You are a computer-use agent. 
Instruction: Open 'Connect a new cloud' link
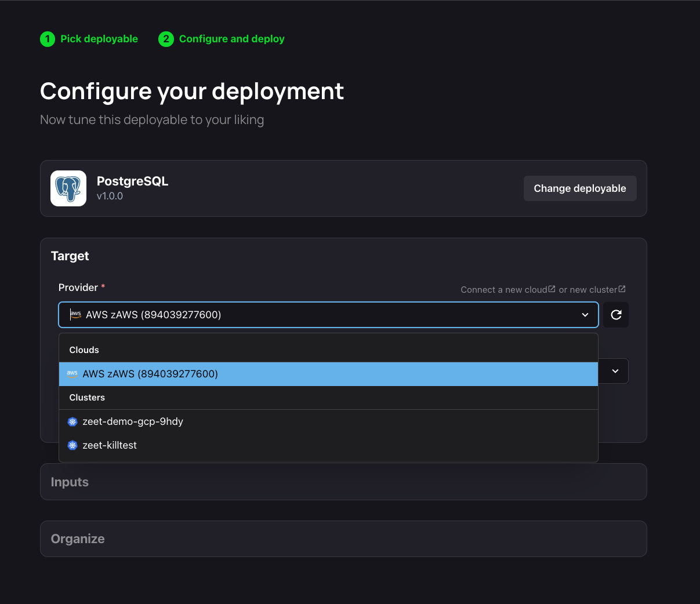pos(508,289)
